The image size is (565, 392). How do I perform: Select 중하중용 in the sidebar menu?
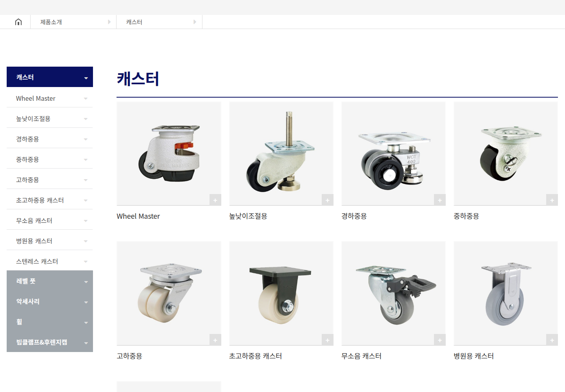pos(50,159)
